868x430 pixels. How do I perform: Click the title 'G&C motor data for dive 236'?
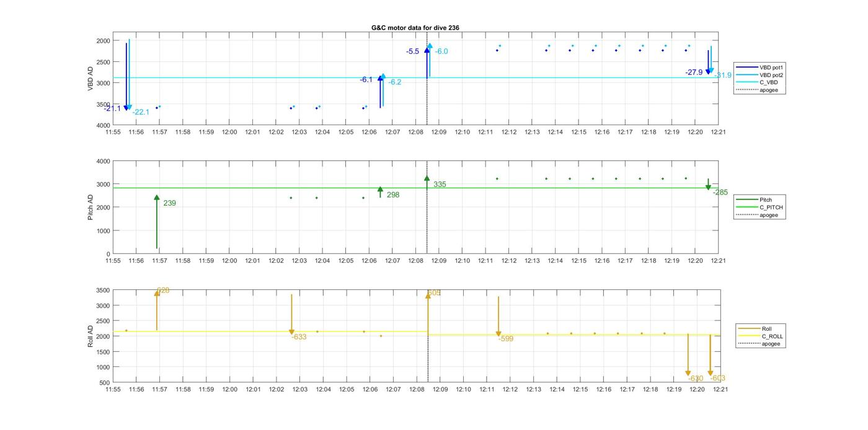click(x=415, y=28)
